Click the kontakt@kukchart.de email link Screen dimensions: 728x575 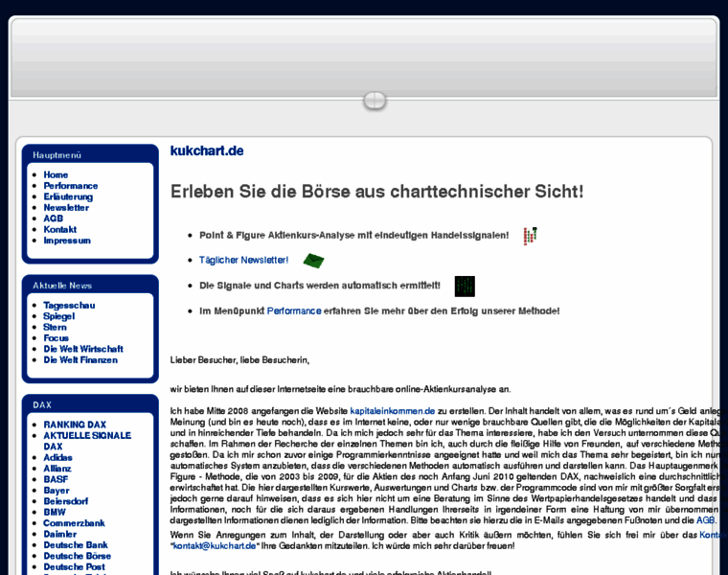click(x=215, y=545)
